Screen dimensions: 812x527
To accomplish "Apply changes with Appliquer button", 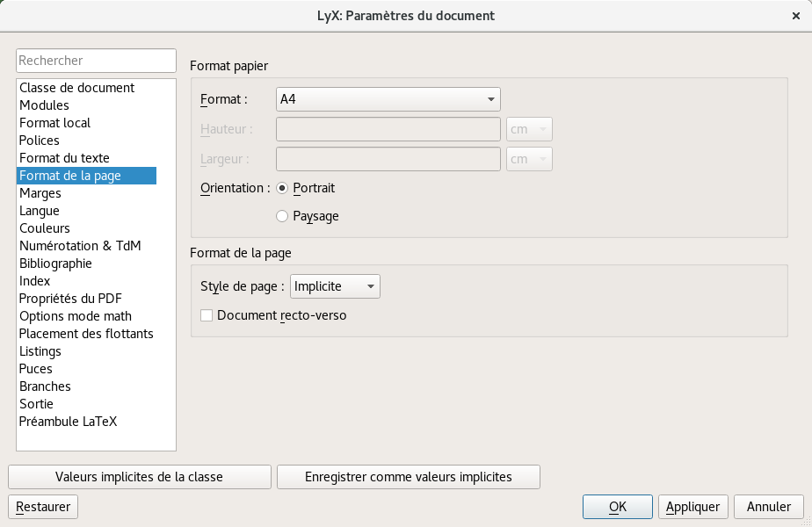I will (692, 506).
